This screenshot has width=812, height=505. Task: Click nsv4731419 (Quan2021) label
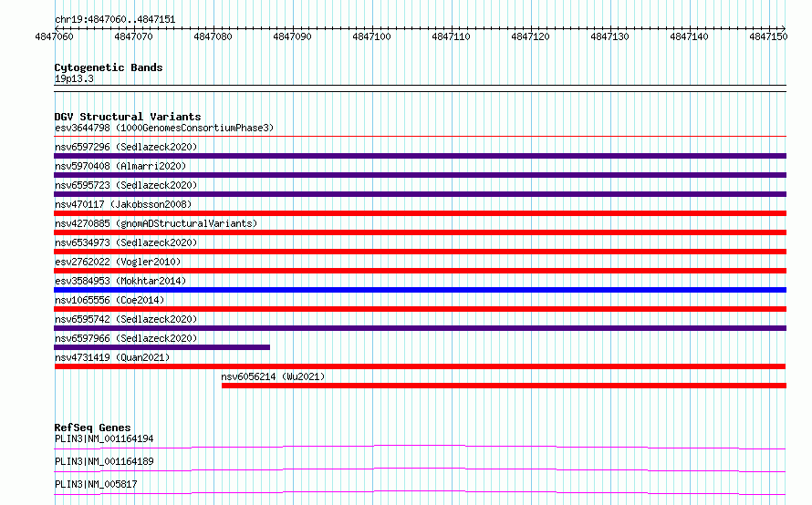tap(112, 357)
